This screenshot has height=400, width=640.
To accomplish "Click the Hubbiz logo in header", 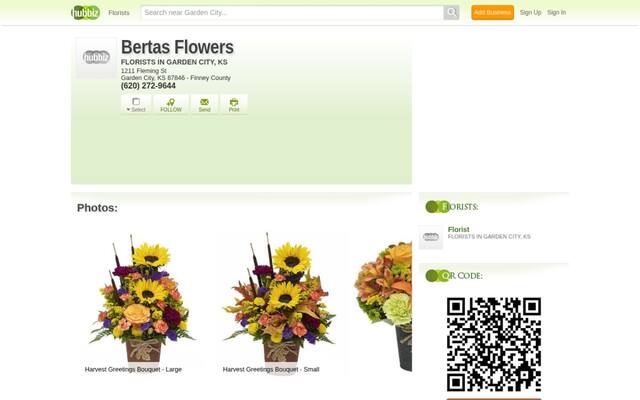I will point(85,13).
